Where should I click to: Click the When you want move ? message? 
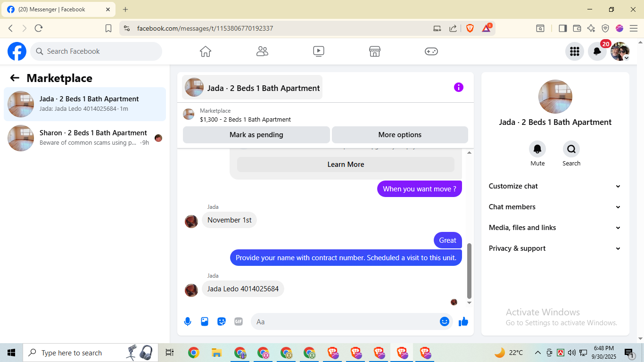(420, 189)
